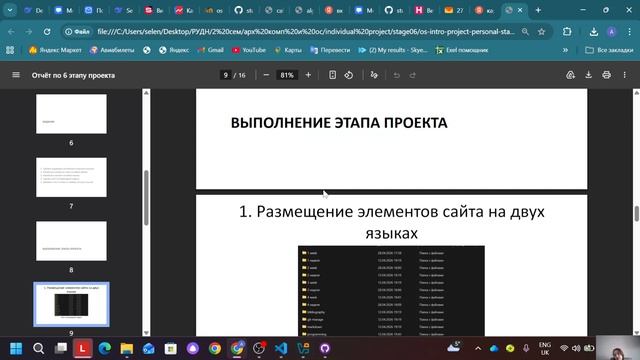Screen dimensions: 640x360
Task: Open browser downloads icon
Action: tap(594, 31)
